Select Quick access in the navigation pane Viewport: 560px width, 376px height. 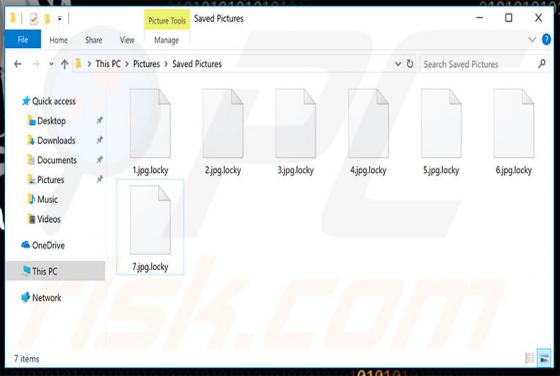pyautogui.click(x=49, y=101)
